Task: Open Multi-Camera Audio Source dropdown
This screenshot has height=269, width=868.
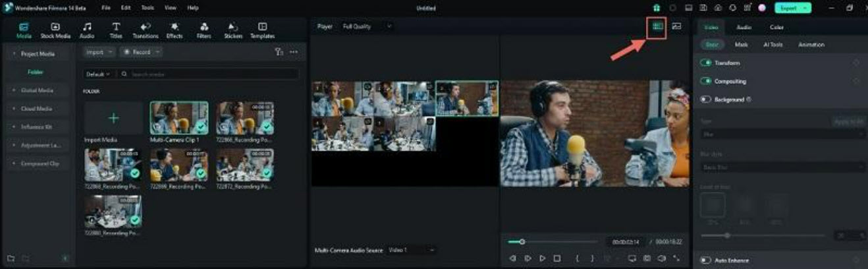Action: click(x=412, y=251)
